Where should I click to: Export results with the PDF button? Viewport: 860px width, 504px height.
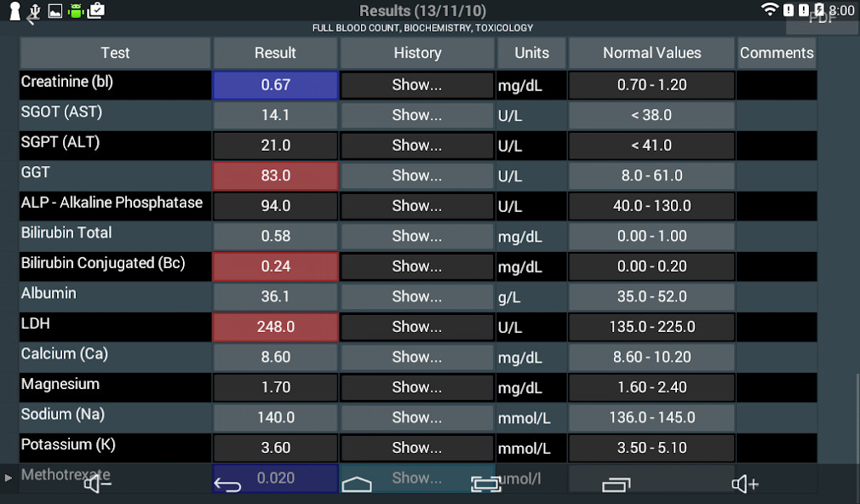822,20
